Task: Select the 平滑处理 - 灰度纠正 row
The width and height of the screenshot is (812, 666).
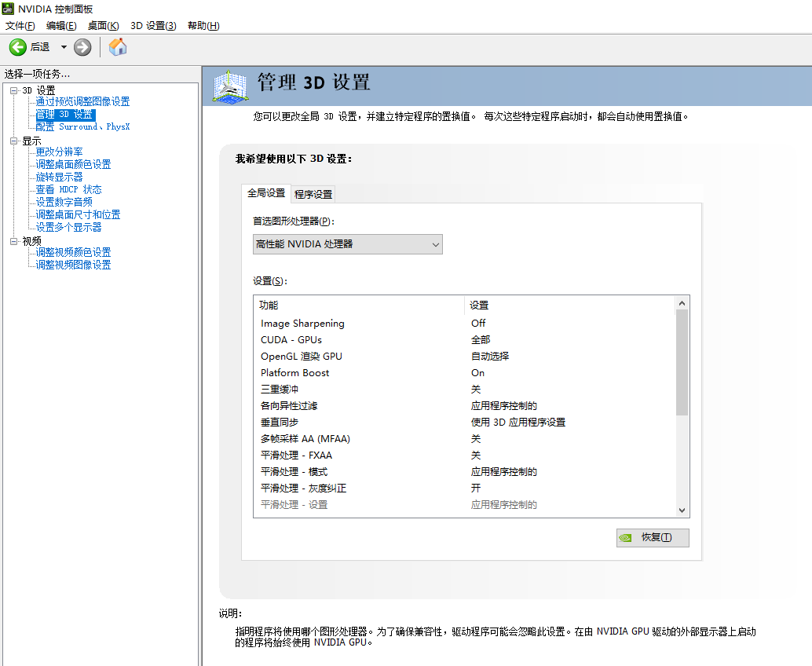Action: pos(465,489)
